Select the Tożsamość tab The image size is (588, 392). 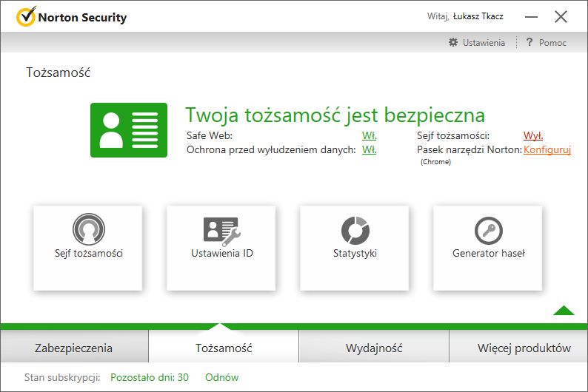pos(224,348)
